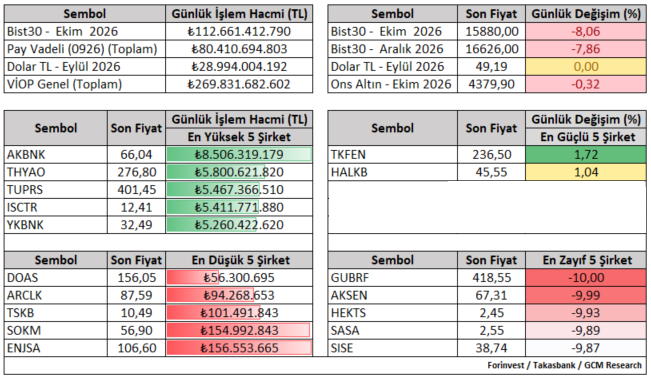This screenshot has width=651, height=379.
Task: Click the 'En Yüksek 5 Şirket' header
Action: tap(239, 137)
